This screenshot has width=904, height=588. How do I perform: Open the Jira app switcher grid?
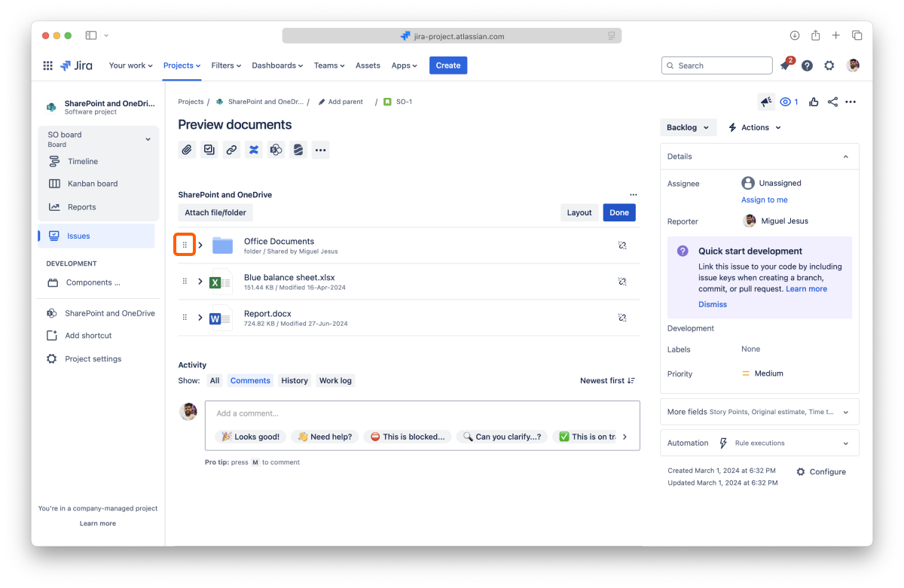click(x=48, y=66)
